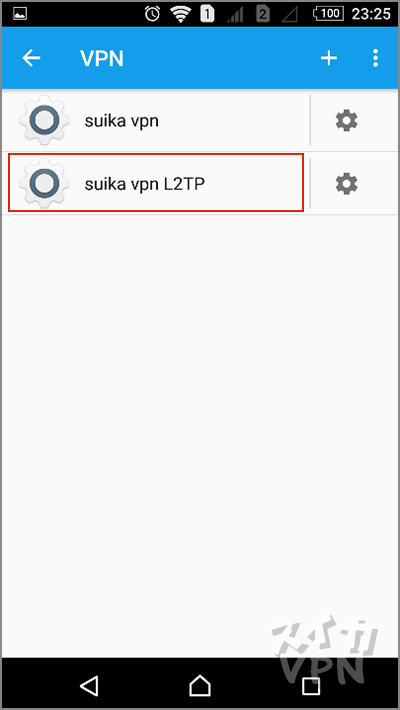Tap the battery 100 indicator
Screen dimensions: 400x710
coord(328,14)
